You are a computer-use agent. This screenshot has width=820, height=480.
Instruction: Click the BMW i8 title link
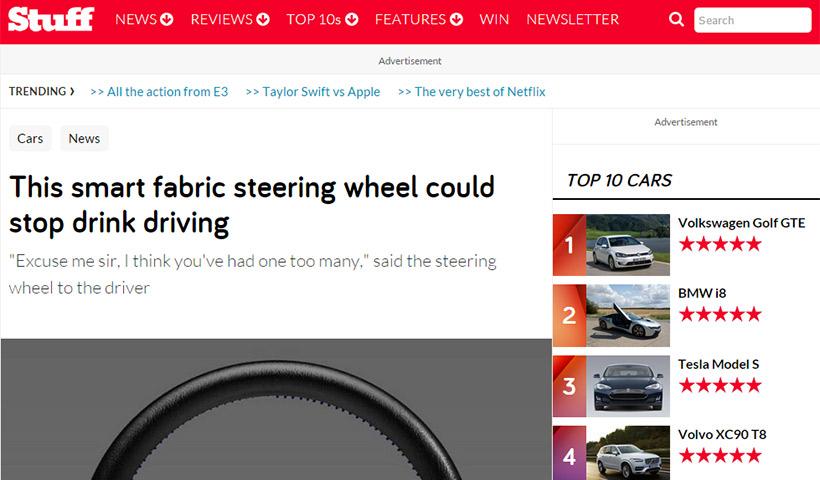click(x=702, y=293)
